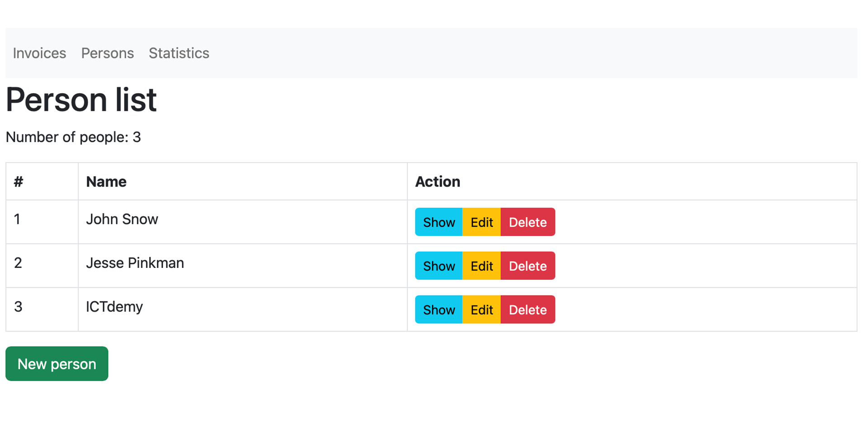Select the Jesse Pinkman name cell
Viewport: 868px width, 425px height.
pos(135,263)
